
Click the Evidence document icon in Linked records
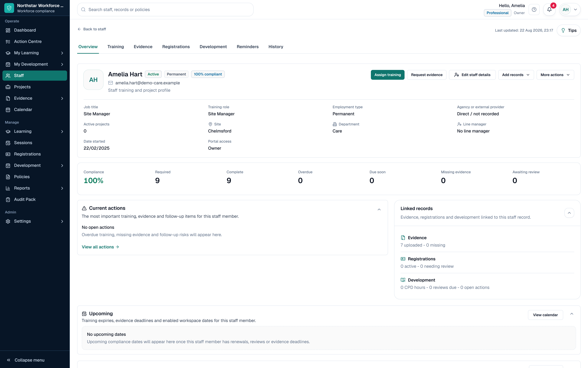[x=403, y=238]
